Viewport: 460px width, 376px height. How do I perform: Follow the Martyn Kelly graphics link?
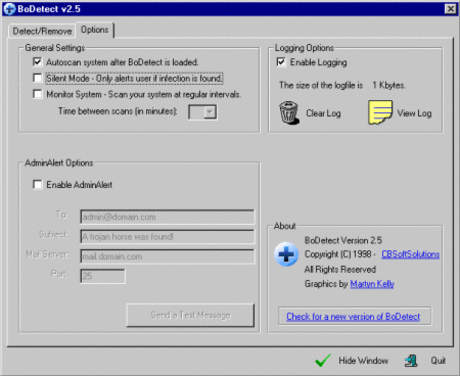(x=372, y=284)
